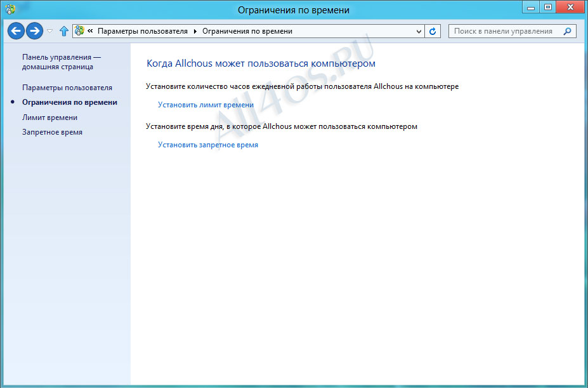Select 'Ограничения по времени' in the sidebar
This screenshot has height=388, width=588.
click(70, 102)
